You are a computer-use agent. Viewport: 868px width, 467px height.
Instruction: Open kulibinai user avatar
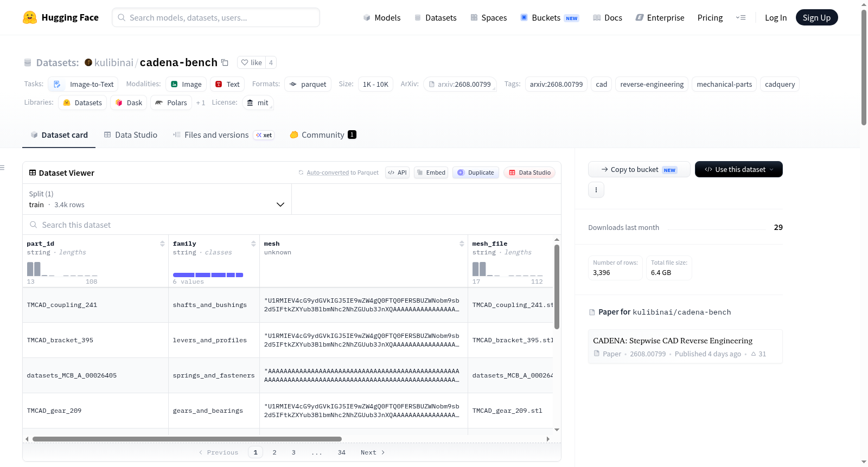coord(88,62)
